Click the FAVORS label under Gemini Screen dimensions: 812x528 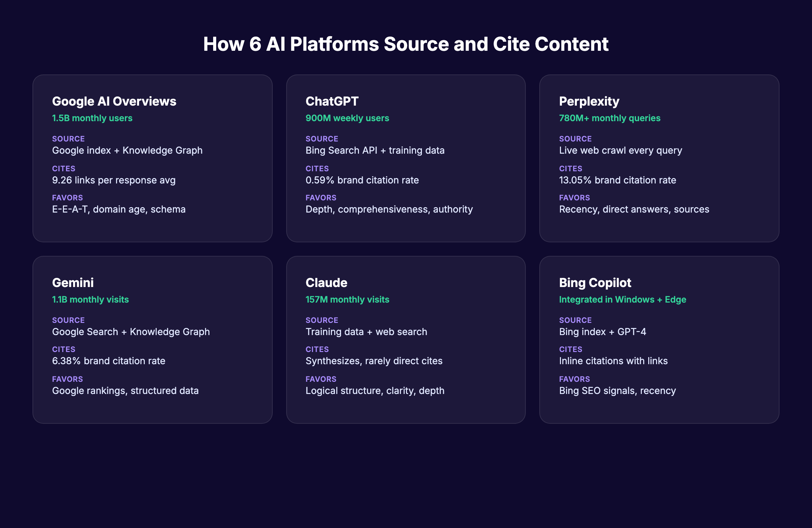[x=67, y=379]
